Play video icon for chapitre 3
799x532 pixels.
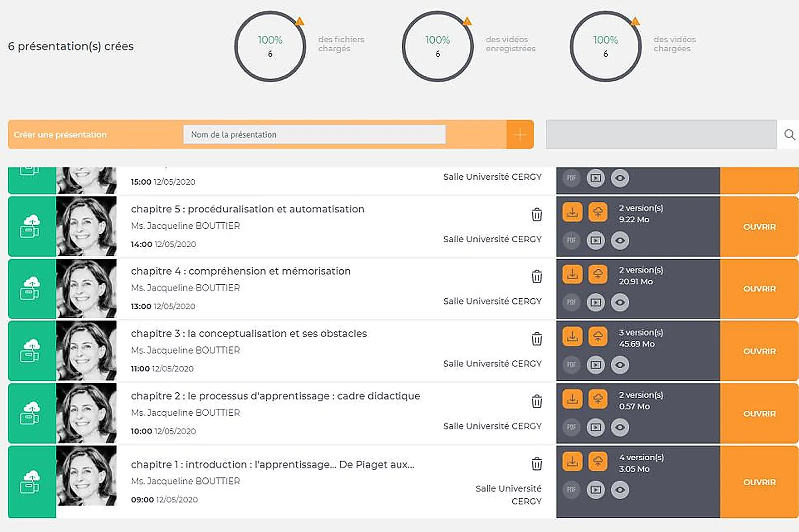[x=595, y=365]
